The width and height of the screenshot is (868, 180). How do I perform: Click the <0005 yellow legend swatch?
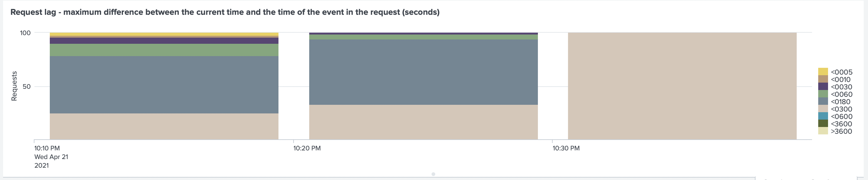[823, 72]
